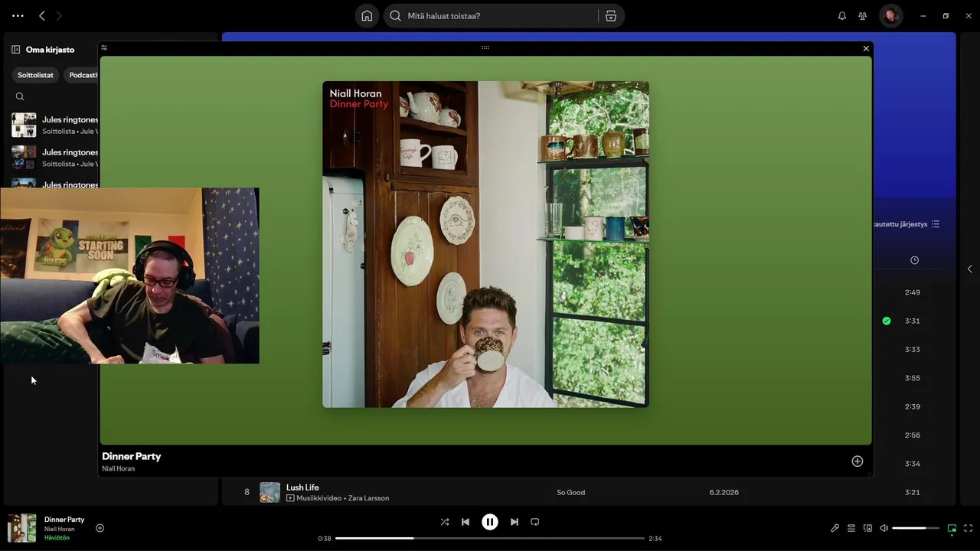Select the Soittolistat filter chip
The image size is (980, 551).
[x=35, y=75]
